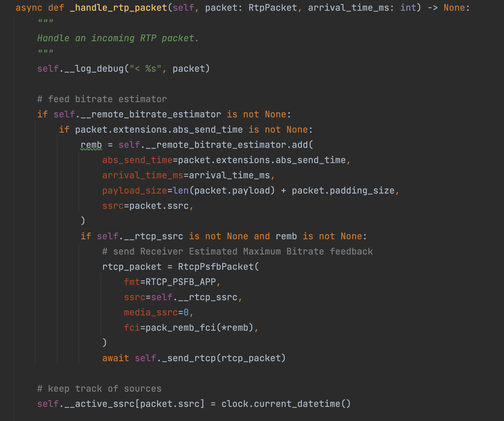504x421 pixels.
Task: Click the _handle_rtp_packet function name
Action: [x=118, y=8]
